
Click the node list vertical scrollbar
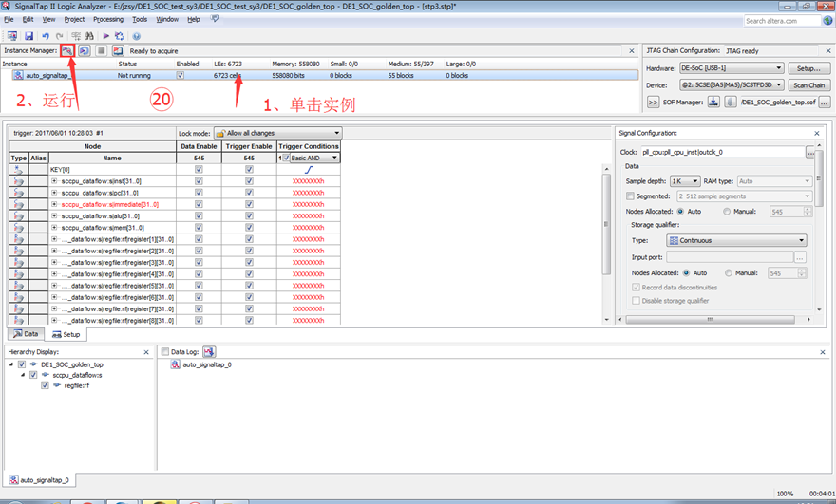coord(606,224)
